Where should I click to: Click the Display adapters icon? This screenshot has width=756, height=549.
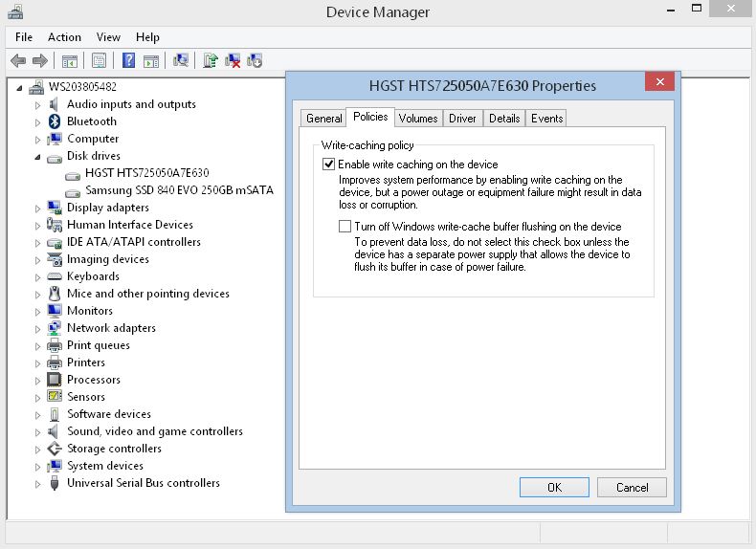tap(55, 208)
